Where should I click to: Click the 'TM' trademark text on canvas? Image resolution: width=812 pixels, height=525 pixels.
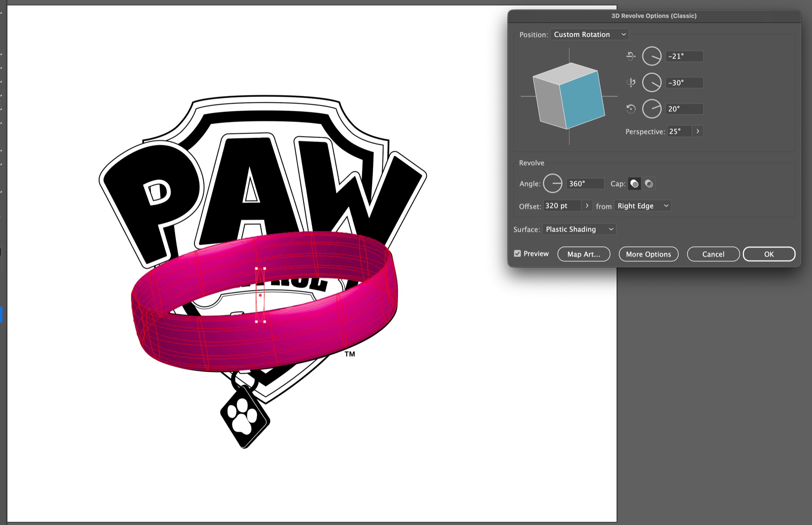click(x=350, y=354)
